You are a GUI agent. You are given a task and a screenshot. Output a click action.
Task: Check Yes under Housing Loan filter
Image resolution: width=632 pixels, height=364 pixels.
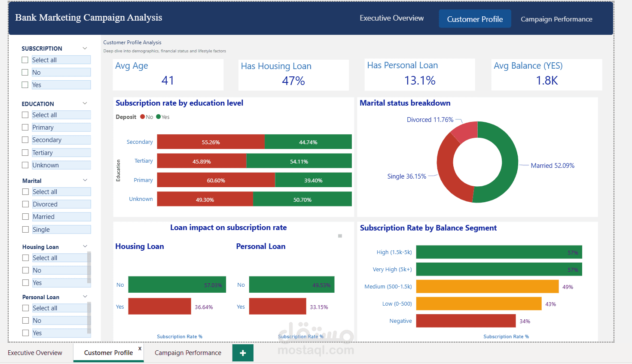(x=25, y=283)
